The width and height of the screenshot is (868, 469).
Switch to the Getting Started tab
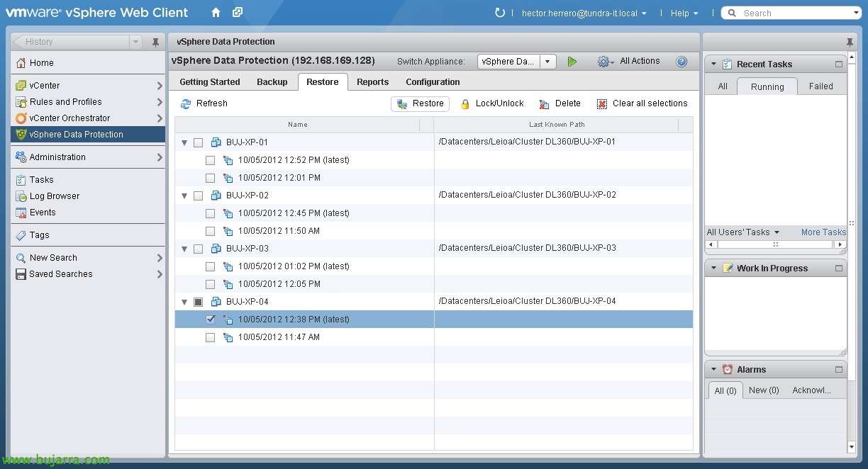[210, 82]
